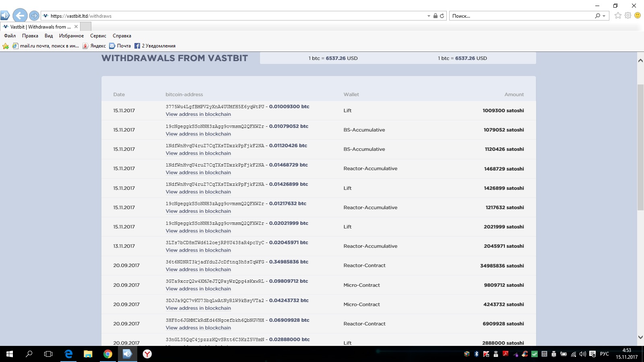Viewport: 644px width, 362px height.
Task: Open the mail.ru bookmark
Action: 45,46
